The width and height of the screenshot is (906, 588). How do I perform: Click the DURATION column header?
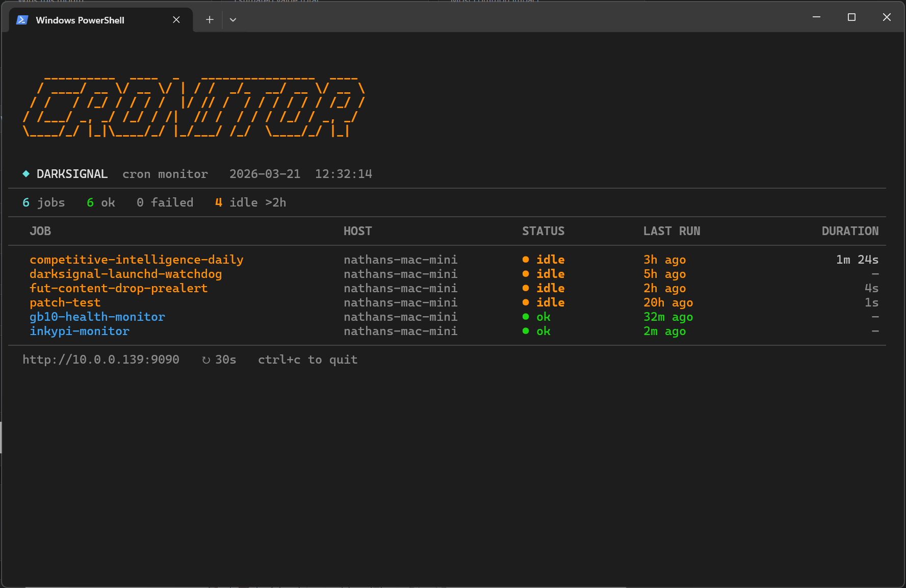(x=850, y=231)
